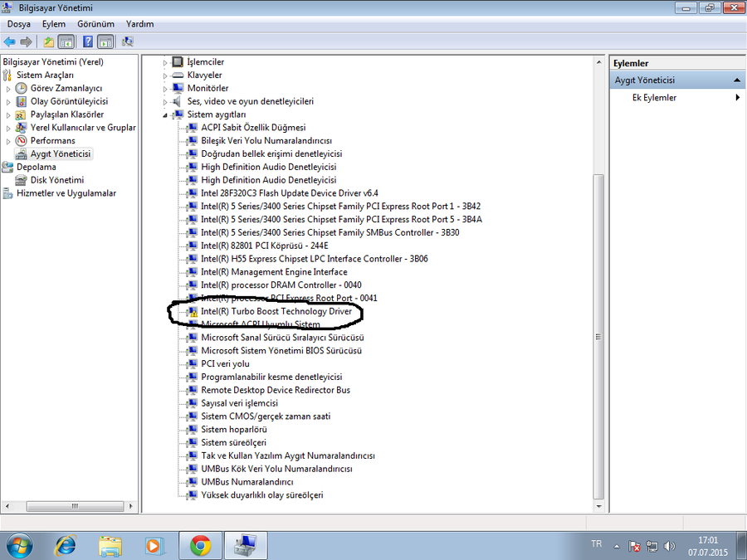Viewport: 747px width, 560px height.
Task: Select PCI veri yolu device
Action: tap(225, 364)
